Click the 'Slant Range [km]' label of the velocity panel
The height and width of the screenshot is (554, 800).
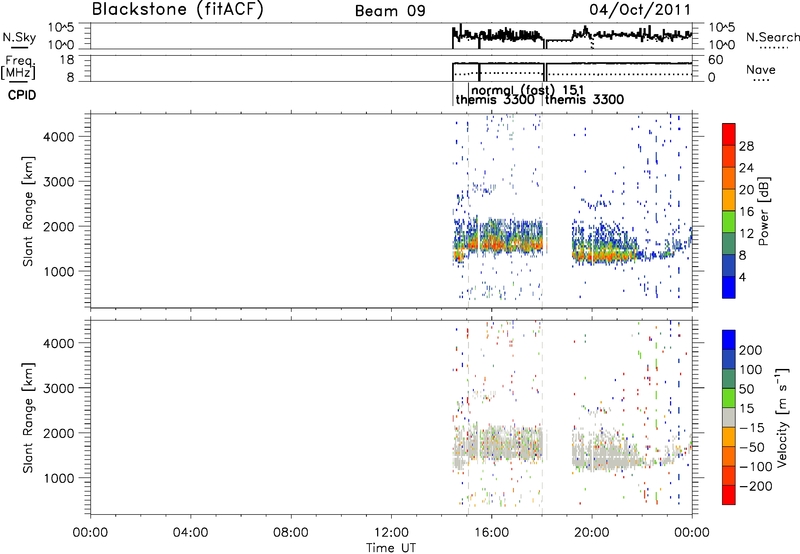[28, 418]
